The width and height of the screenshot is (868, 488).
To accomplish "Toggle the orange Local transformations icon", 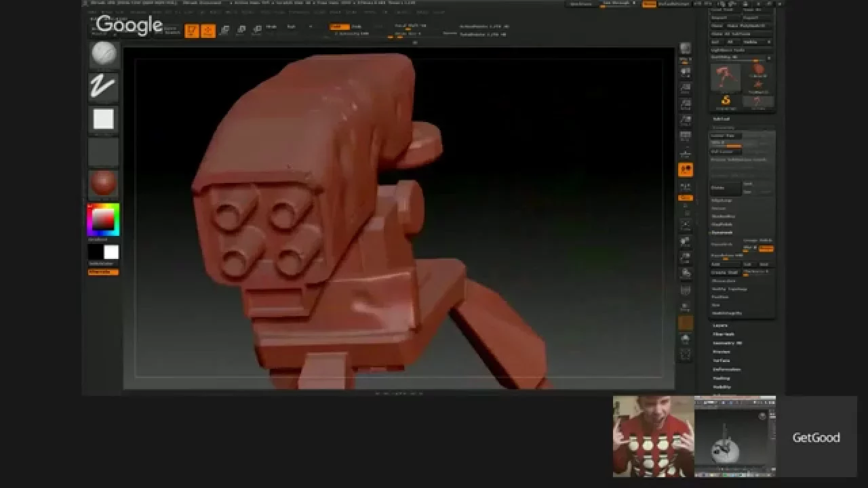I will [686, 169].
